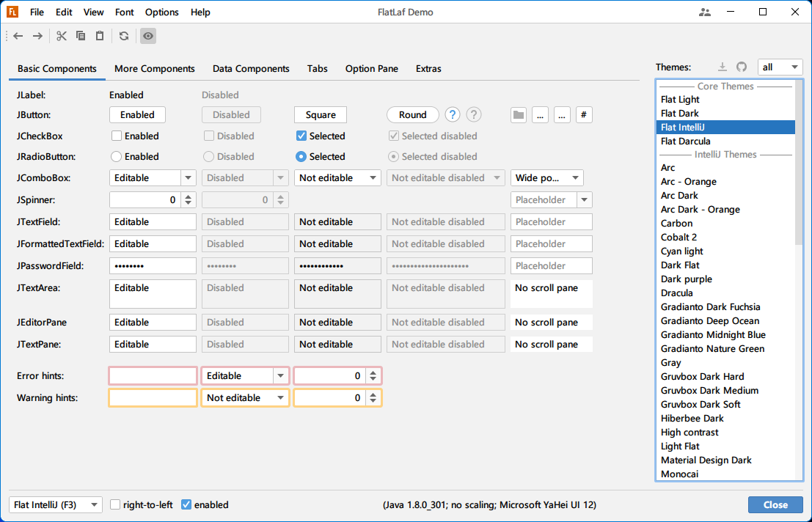Click the refresh icon in toolbar
Screen dimensions: 812x522
(x=124, y=36)
